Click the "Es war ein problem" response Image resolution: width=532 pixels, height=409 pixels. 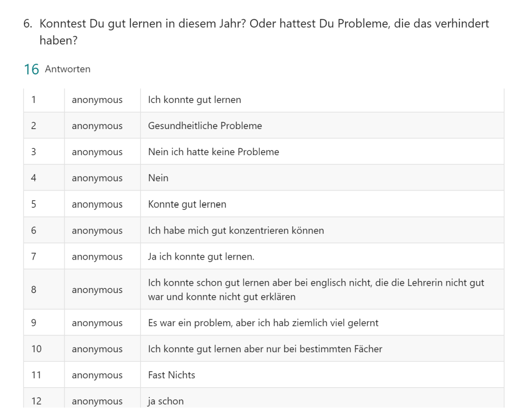(x=263, y=323)
